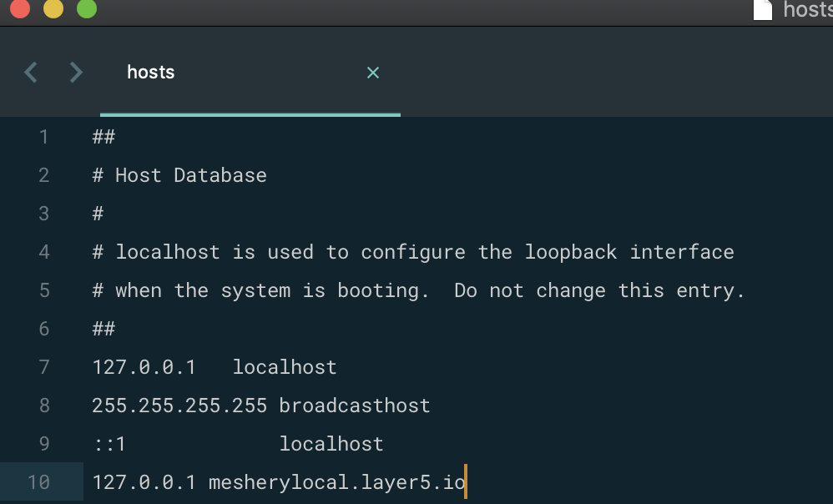This screenshot has width=833, height=504.
Task: Click line number 6 in gutter
Action: [x=44, y=329]
